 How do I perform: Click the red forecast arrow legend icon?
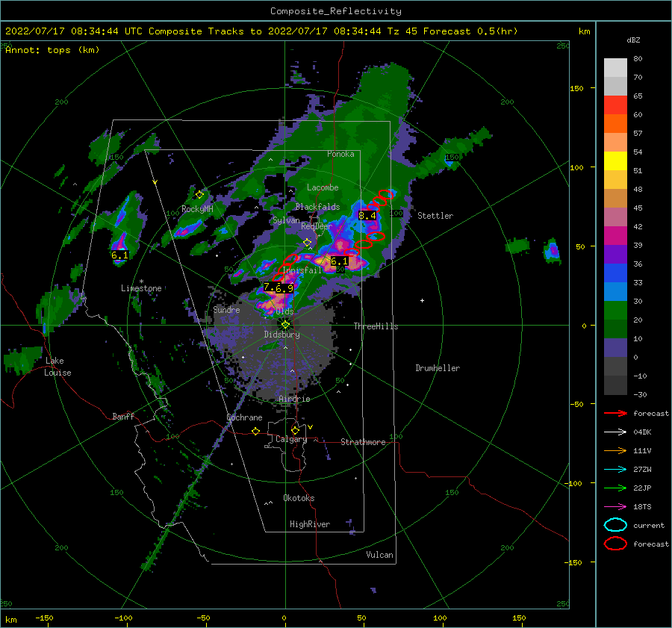click(616, 413)
